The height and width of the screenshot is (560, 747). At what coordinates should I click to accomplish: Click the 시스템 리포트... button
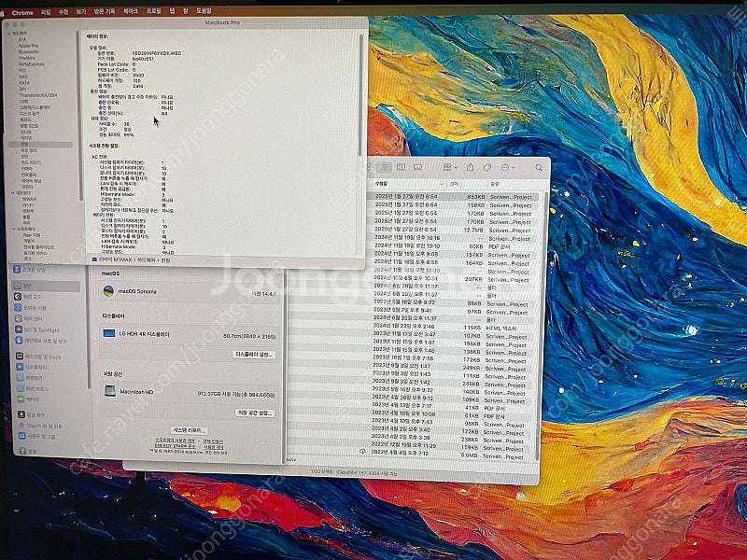tap(190, 430)
